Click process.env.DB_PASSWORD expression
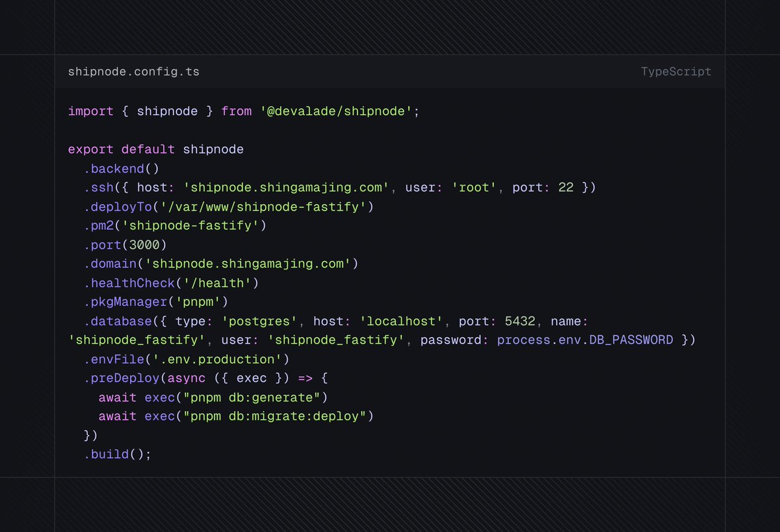Screen dimensions: 780x532 pyautogui.click(x=585, y=340)
